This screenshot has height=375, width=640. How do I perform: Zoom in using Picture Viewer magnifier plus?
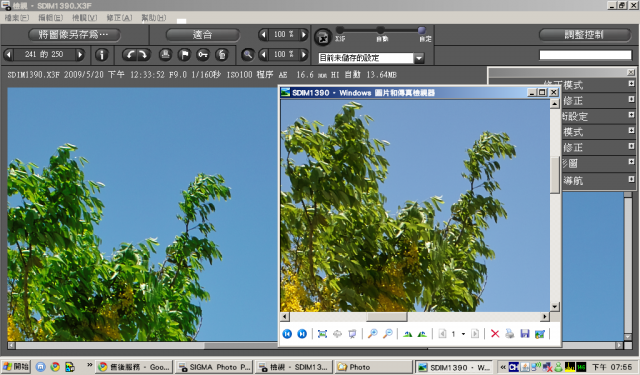click(372, 334)
